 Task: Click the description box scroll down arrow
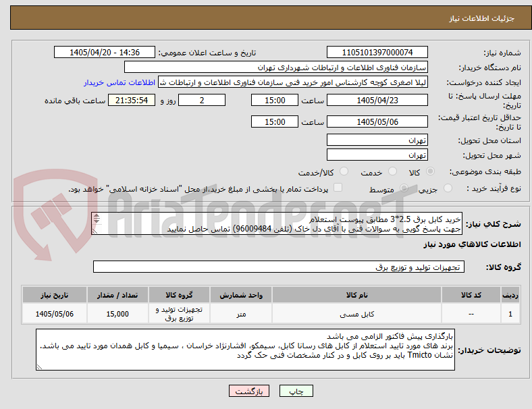97,221
